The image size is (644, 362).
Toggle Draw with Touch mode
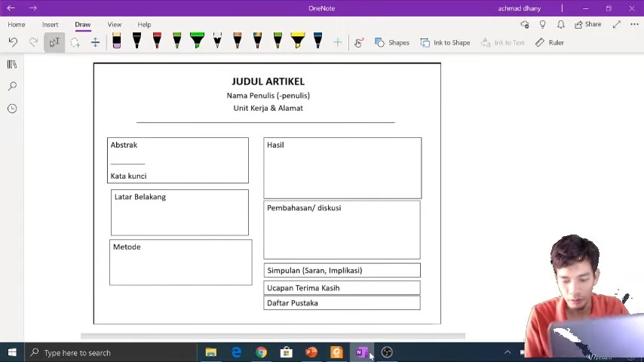pos(358,42)
